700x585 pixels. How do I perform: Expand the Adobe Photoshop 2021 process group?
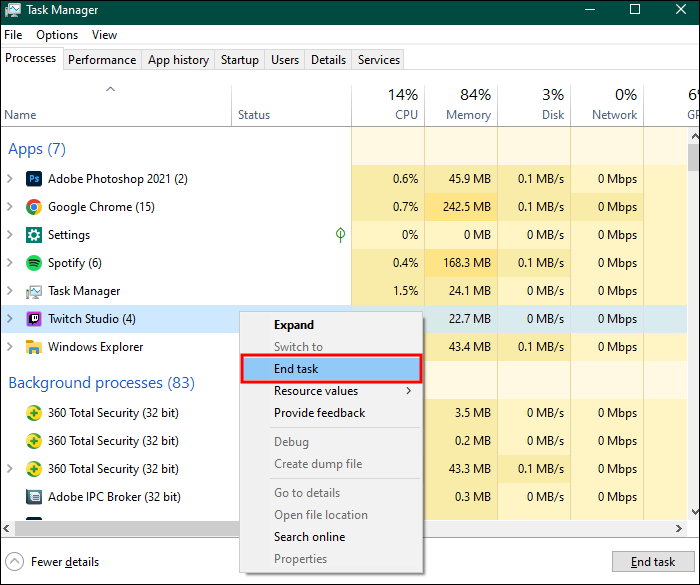click(10, 179)
